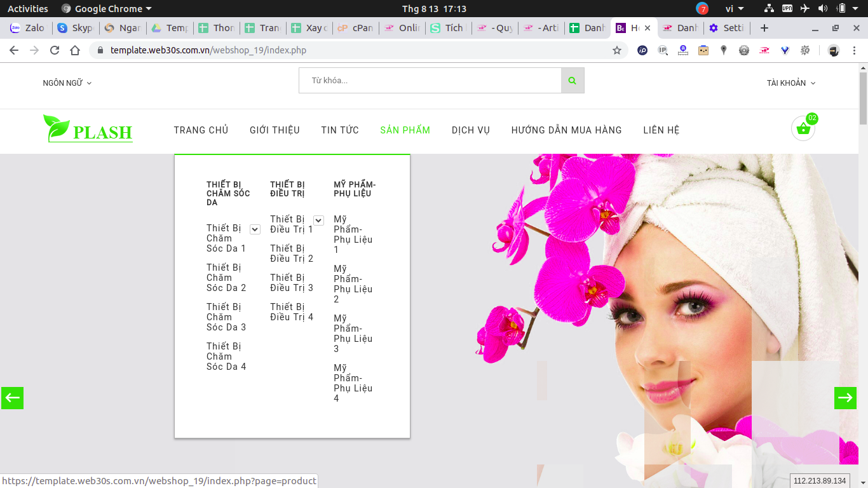Screen dimensions: 868x488
Task: Click the notification badge showing 7
Action: tap(702, 8)
